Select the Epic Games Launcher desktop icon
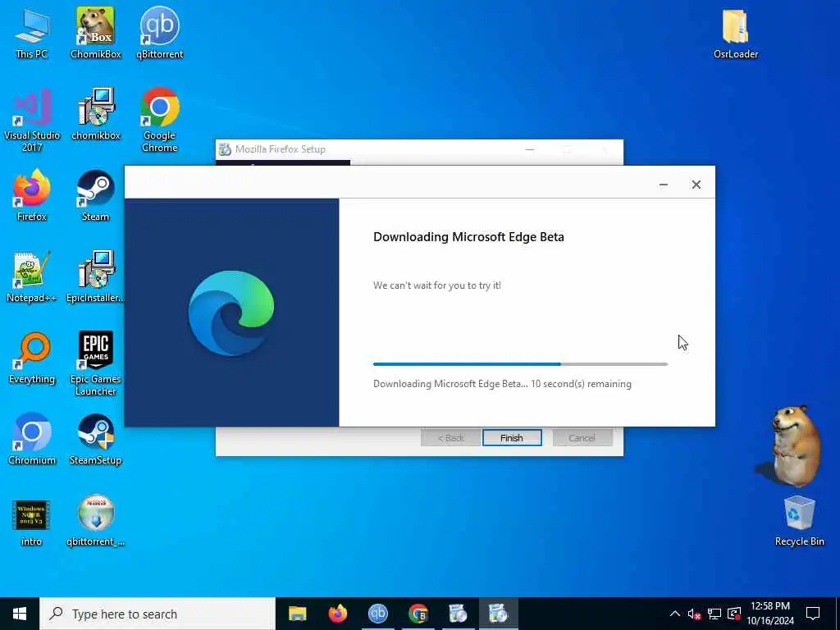This screenshot has height=630, width=840. click(95, 363)
